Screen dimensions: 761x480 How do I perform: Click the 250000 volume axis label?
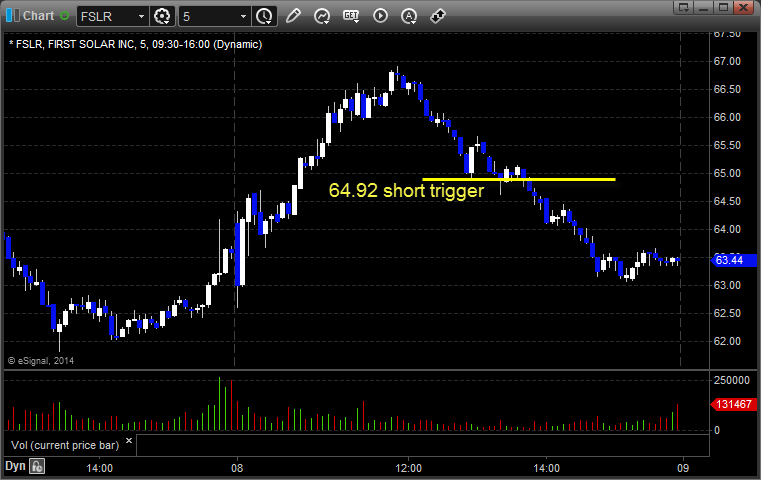coord(731,381)
